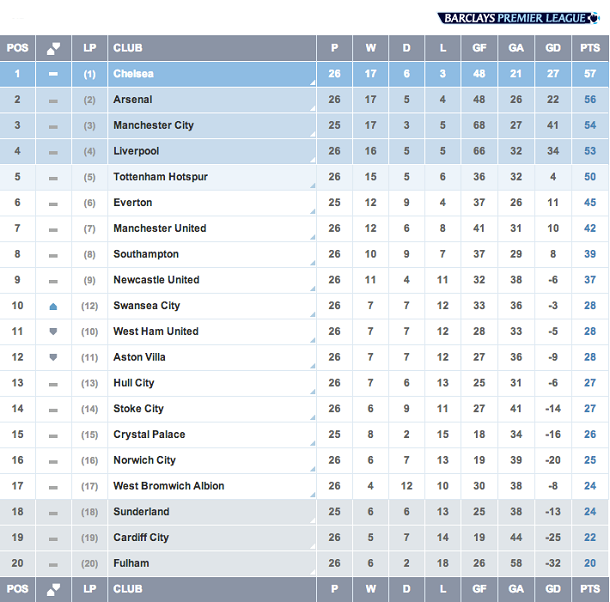610x602 pixels.
Task: Expand the Fulham row corner triangle
Action: click(313, 572)
